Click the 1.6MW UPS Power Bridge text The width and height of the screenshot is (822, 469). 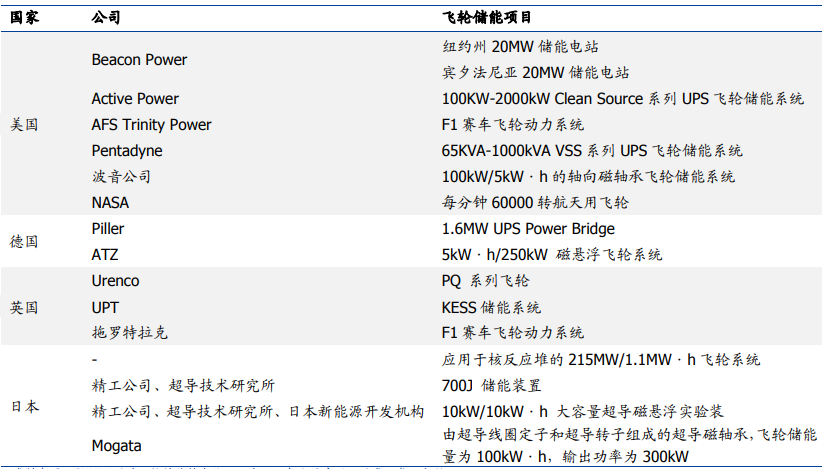528,229
